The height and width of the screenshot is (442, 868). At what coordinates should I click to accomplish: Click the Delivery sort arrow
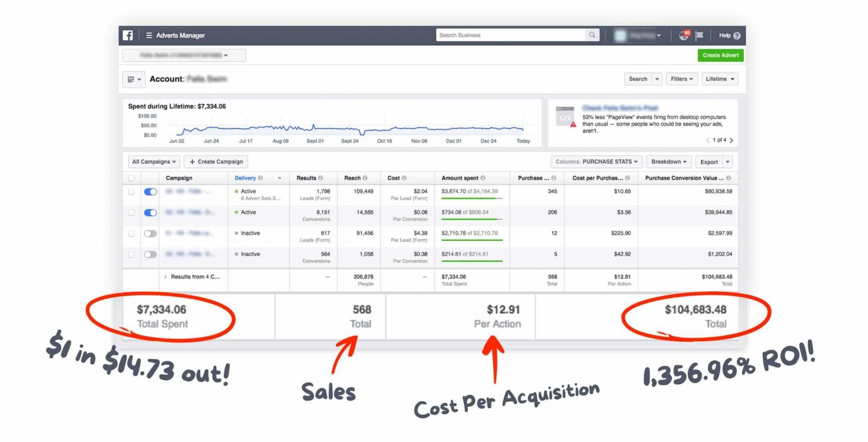pos(279,178)
